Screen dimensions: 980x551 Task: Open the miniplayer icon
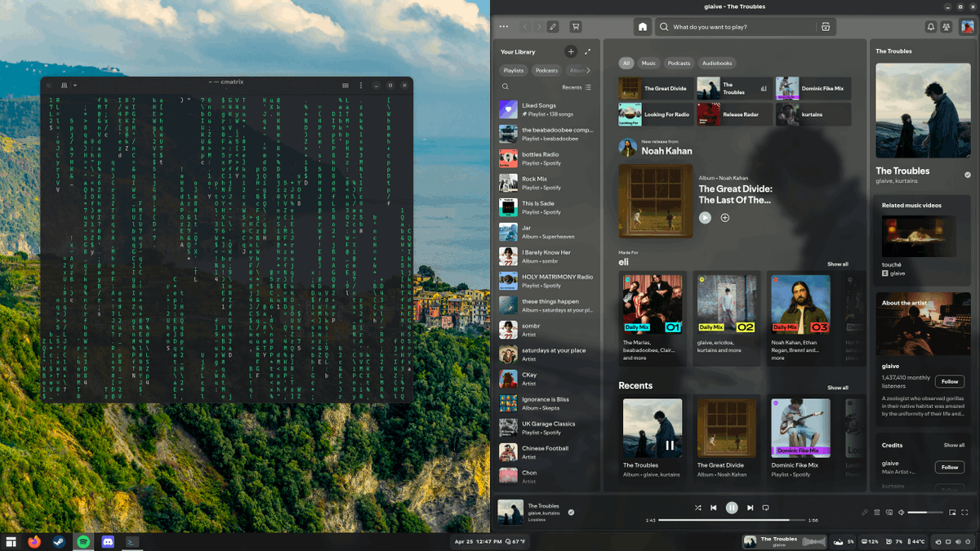(x=952, y=513)
